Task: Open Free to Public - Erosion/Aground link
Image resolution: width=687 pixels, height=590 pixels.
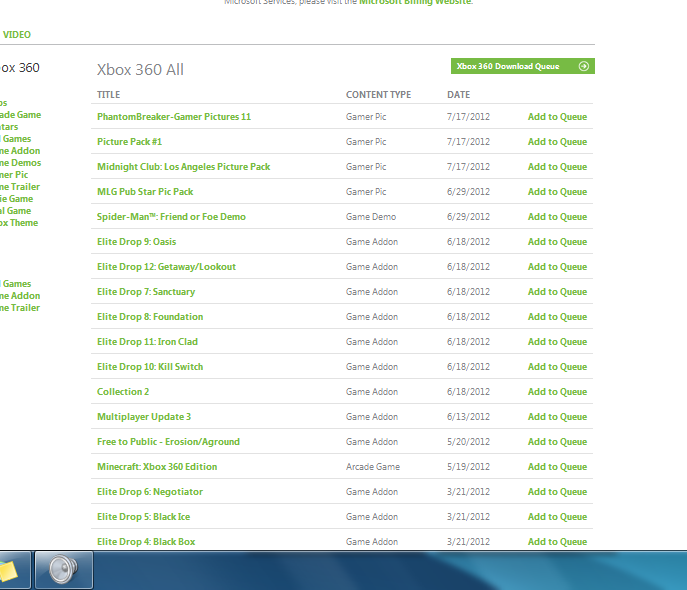Action: (168, 441)
